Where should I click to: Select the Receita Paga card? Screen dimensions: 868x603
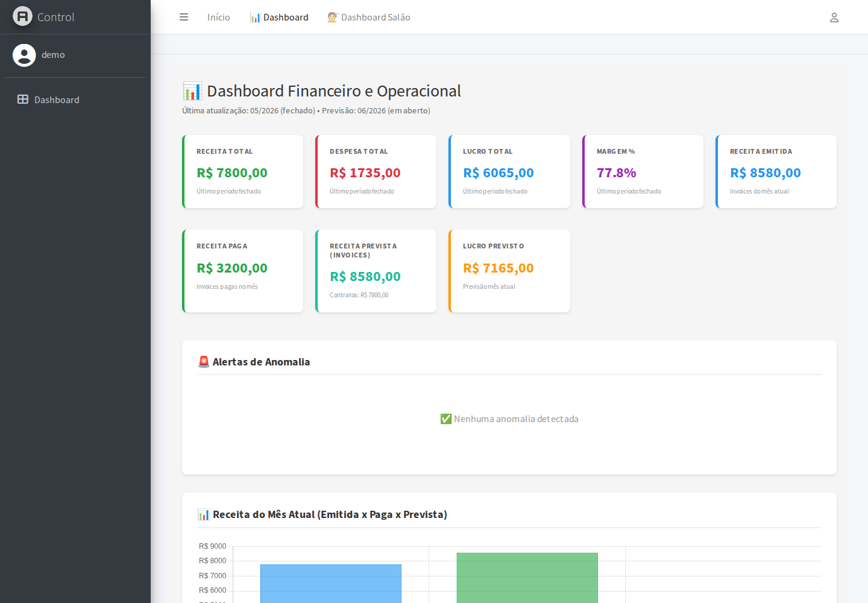(x=243, y=271)
